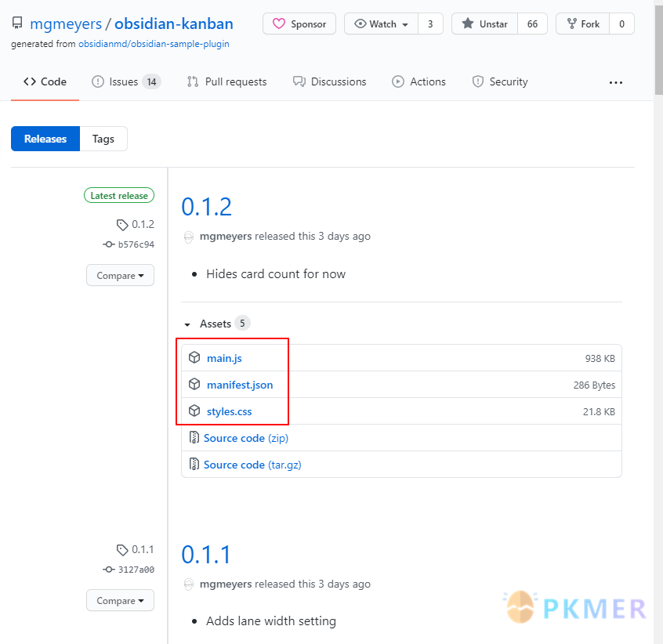
Task: Open the 0.1.1 tag link in sidebar
Action: [136, 550]
